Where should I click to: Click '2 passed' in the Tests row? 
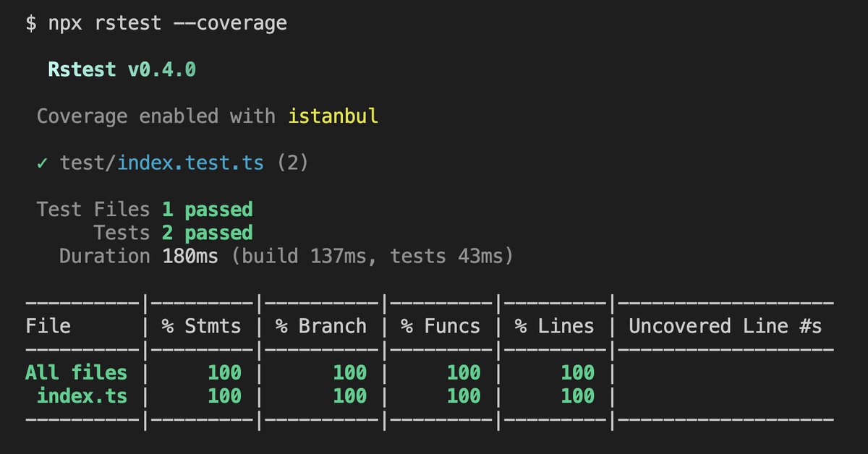click(207, 233)
